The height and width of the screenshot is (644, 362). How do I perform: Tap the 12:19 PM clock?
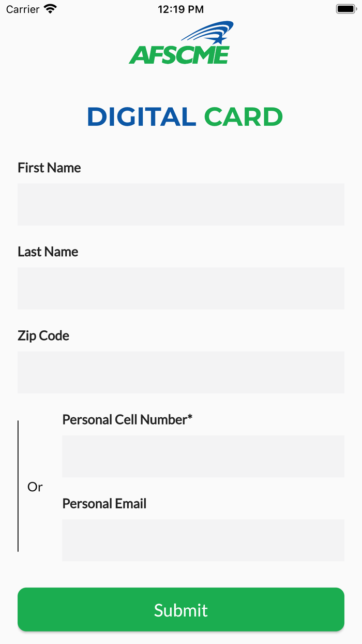[x=181, y=9]
